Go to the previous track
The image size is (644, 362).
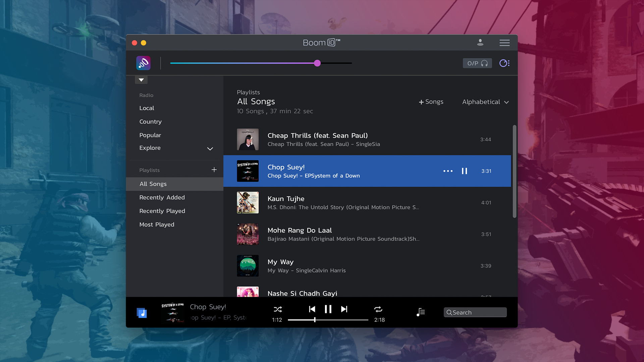(312, 309)
